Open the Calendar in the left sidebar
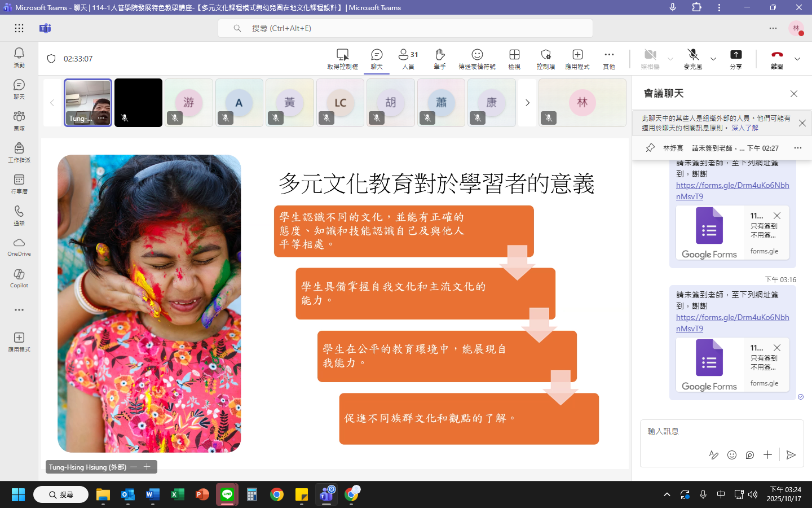This screenshot has width=812, height=508. pos(19,183)
